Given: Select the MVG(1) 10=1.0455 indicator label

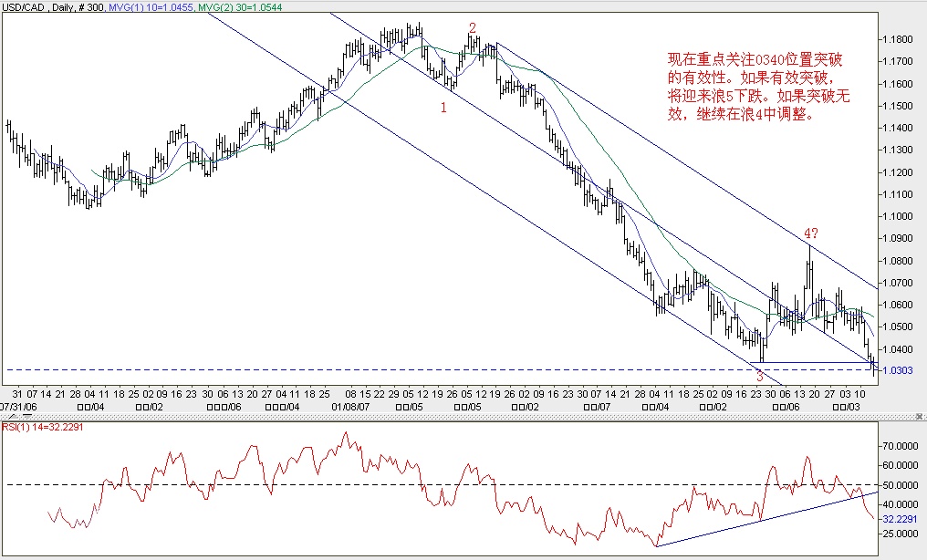Looking at the screenshot, I should click(x=151, y=7).
